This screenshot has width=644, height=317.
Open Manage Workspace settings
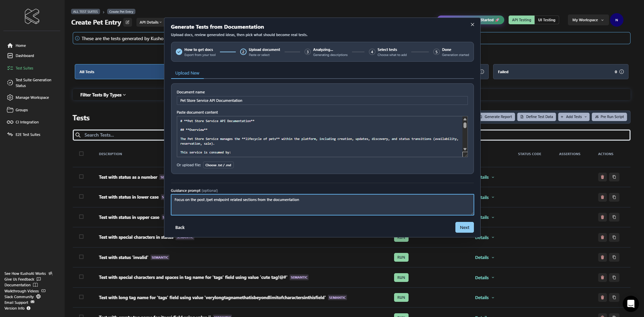pos(28,97)
